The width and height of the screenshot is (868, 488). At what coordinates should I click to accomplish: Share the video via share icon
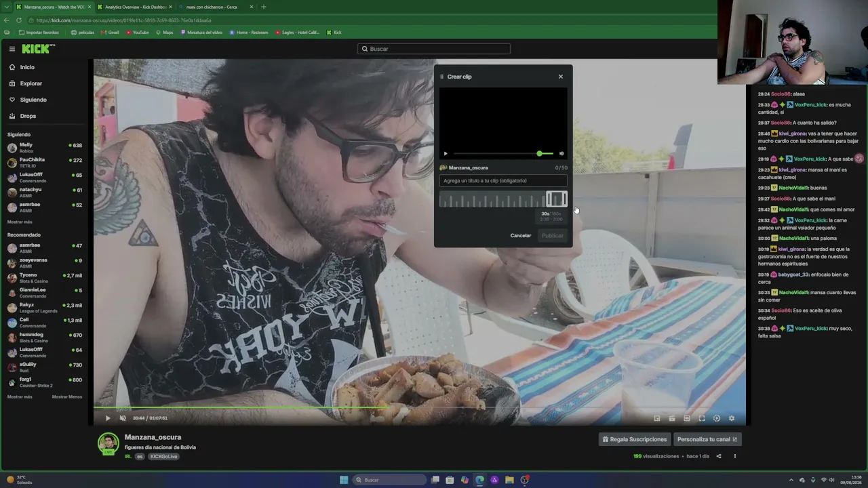point(719,456)
